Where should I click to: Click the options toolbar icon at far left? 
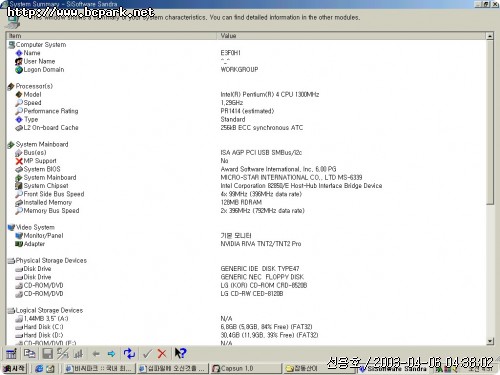tap(11, 354)
